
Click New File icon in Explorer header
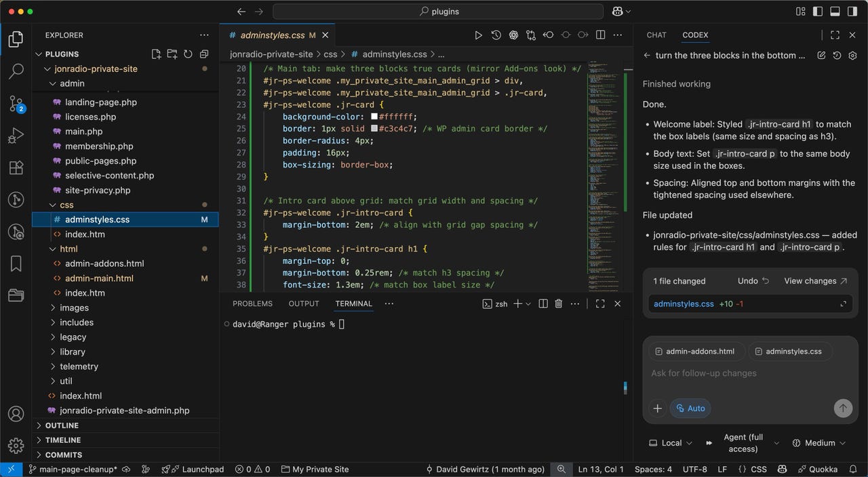156,54
